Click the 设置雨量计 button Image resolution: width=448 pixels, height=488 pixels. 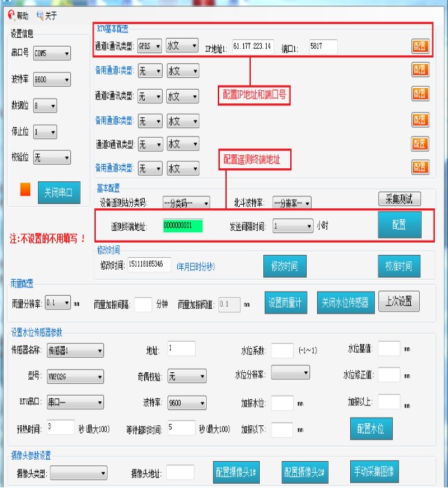286,303
